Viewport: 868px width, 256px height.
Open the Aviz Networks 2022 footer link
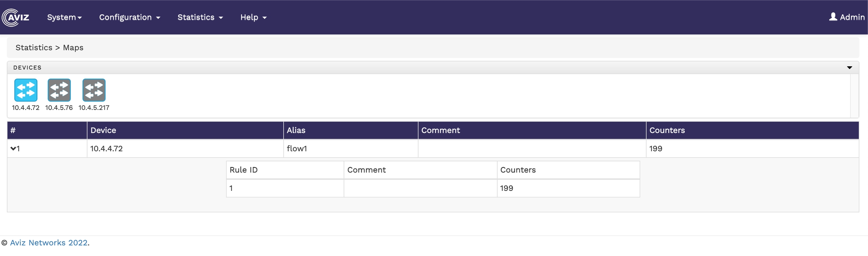pyautogui.click(x=49, y=243)
